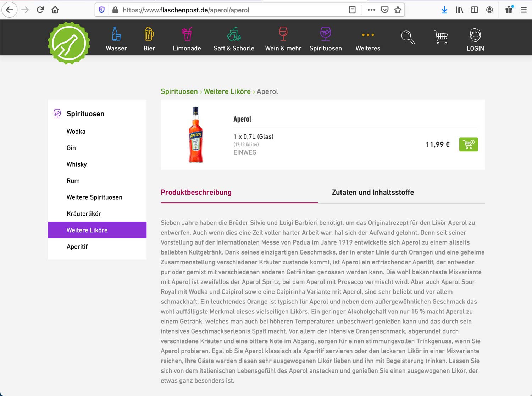Open the gift whats-new icon

tap(509, 10)
